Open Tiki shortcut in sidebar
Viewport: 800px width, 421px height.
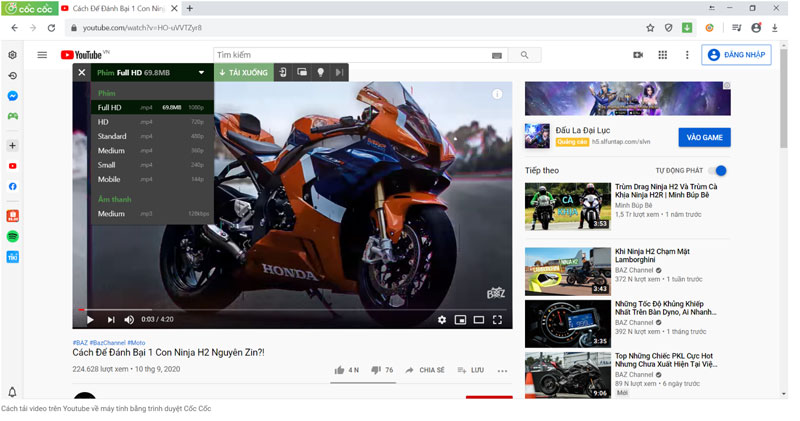tap(13, 257)
